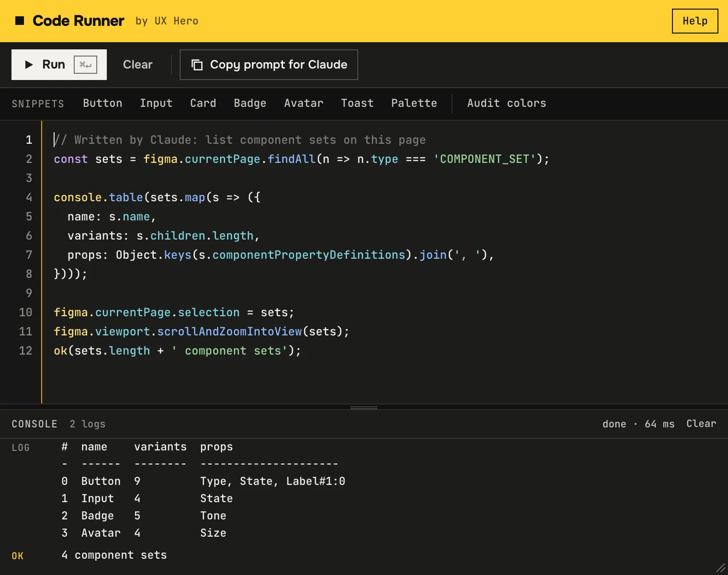This screenshot has height=575, width=728.
Task: Run the Audit colors snippet
Action: pos(507,103)
